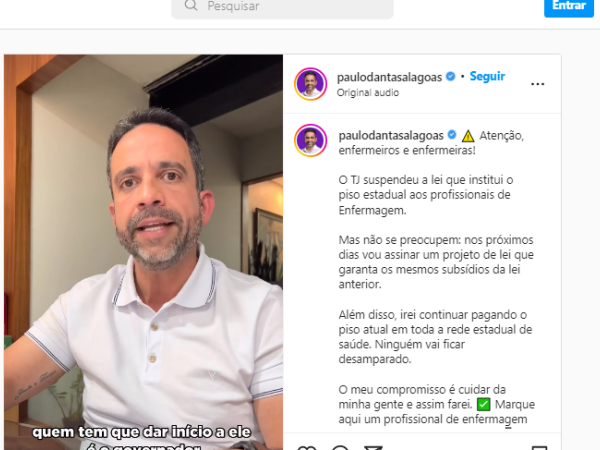The height and width of the screenshot is (450, 600).
Task: Like the post with the heart icon
Action: click(x=307, y=447)
